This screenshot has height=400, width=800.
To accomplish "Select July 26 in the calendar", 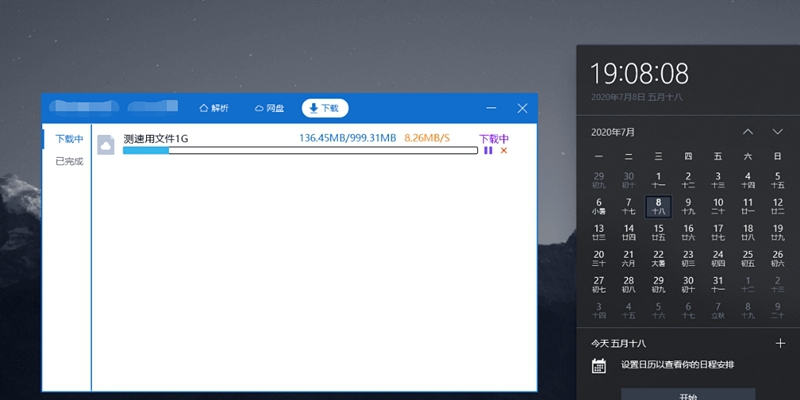I will (778, 259).
